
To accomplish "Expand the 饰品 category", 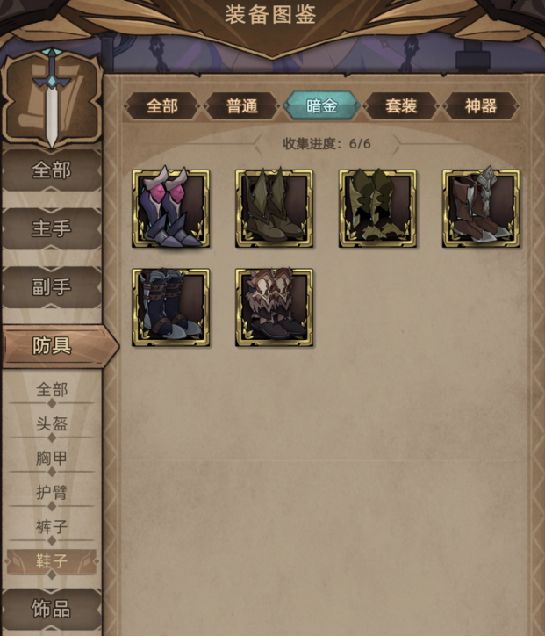I will coord(52,609).
